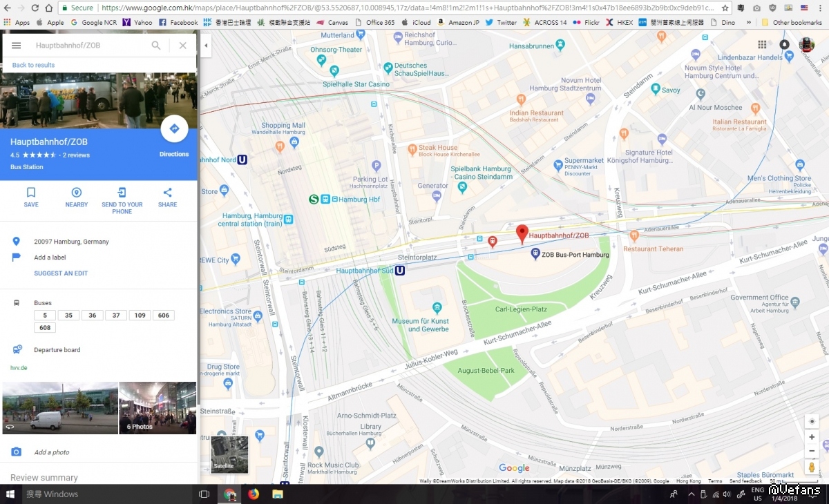Select the Ohnsorg-Theater marker

coord(321,59)
